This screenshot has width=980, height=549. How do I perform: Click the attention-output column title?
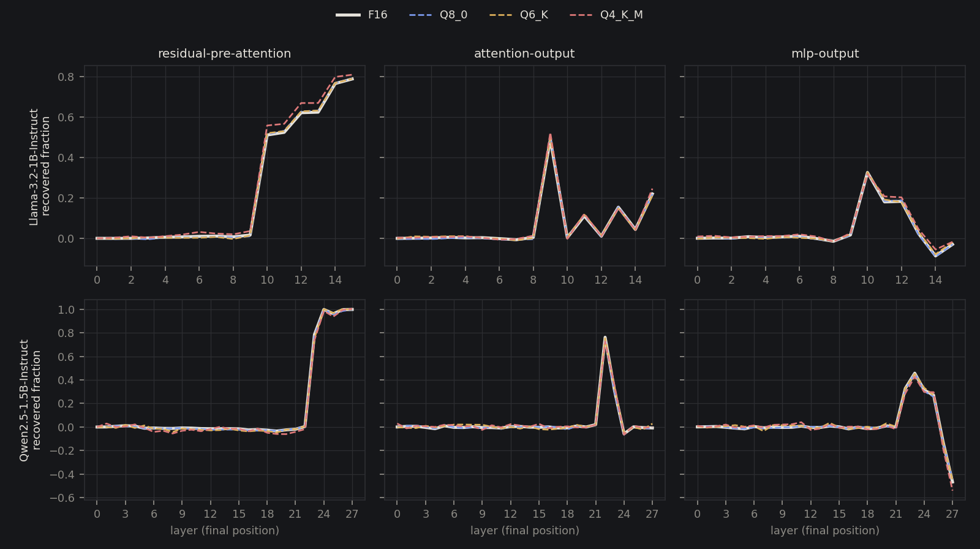tap(524, 53)
